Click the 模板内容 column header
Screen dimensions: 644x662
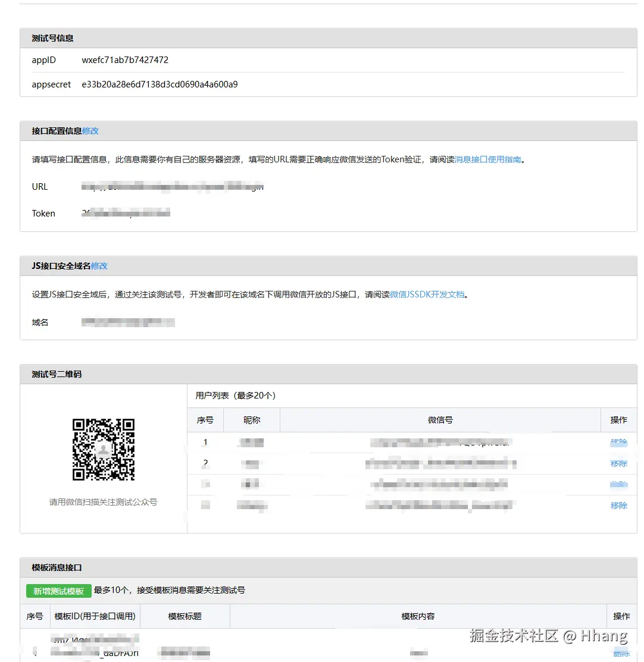point(418,616)
